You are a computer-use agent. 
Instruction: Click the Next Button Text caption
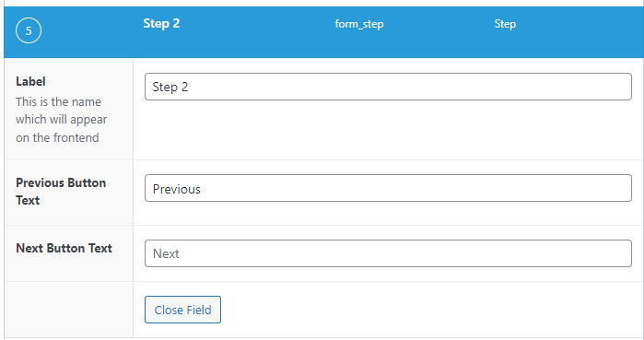tap(64, 248)
